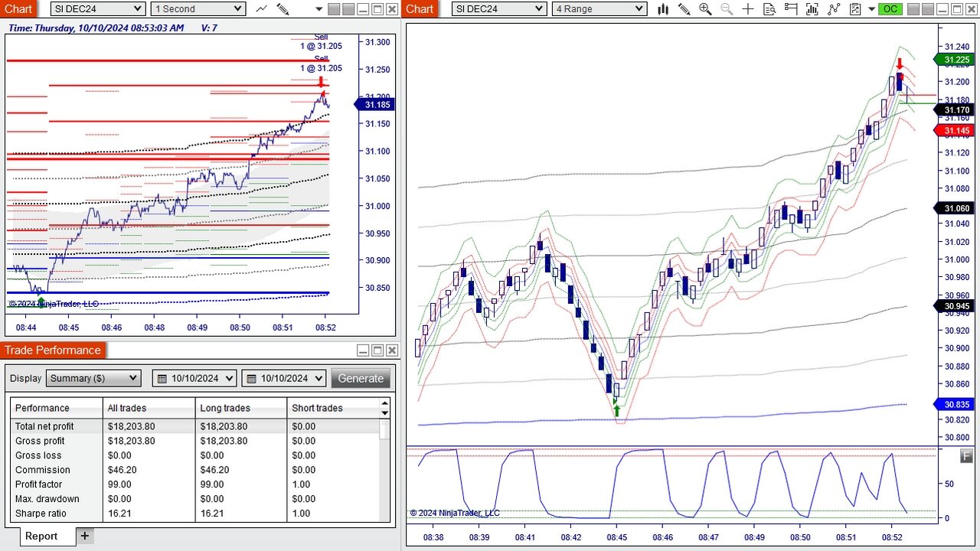Open the Summary ($) display dropdown
Viewport: 980px width, 551px height.
pos(93,378)
